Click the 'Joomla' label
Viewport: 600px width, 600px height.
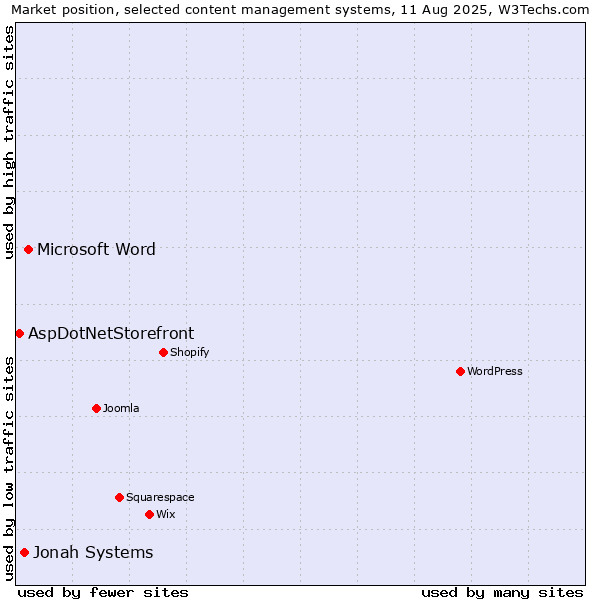click(x=121, y=408)
